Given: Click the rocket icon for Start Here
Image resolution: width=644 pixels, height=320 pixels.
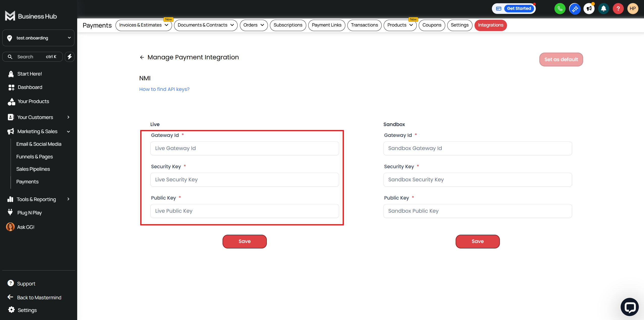Looking at the screenshot, I should (11, 74).
